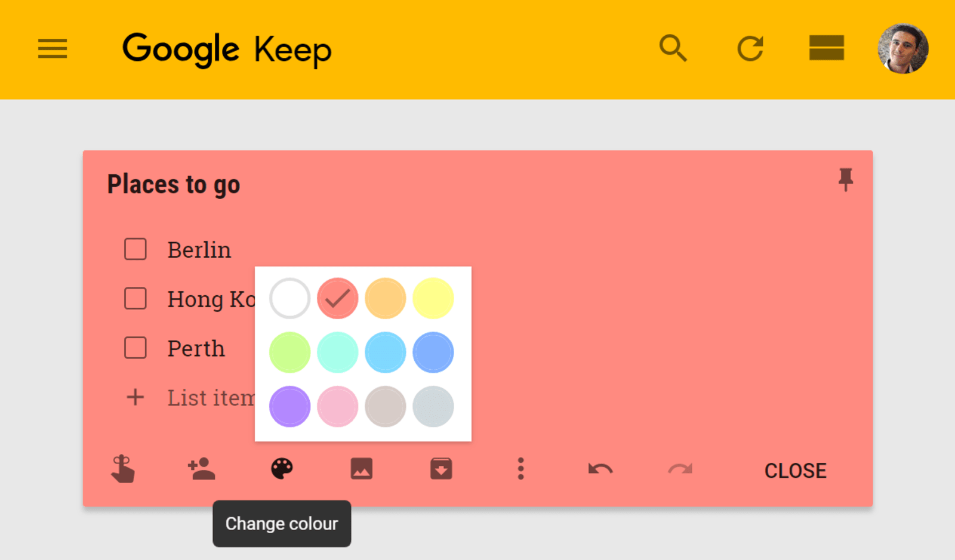Image resolution: width=955 pixels, height=560 pixels.
Task: Tick the Hong Kong list item checkbox
Action: pos(135,298)
